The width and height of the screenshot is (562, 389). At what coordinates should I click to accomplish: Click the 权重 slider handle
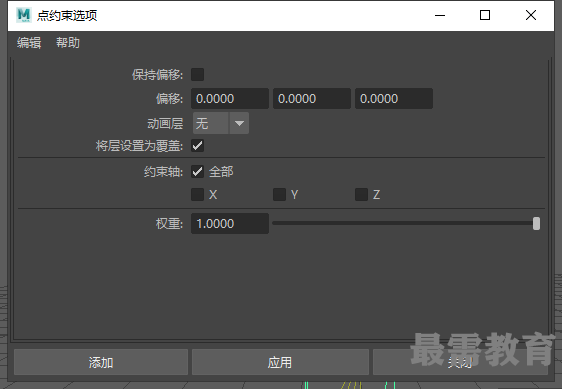pos(536,223)
